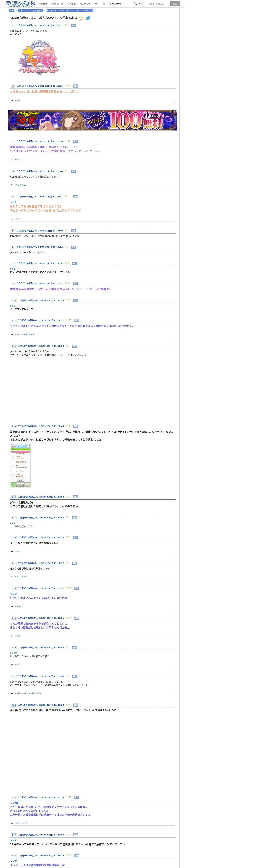Click the reply arrow icon under post 23
Viewport: 262px width, 868px height.
click(x=12, y=823)
